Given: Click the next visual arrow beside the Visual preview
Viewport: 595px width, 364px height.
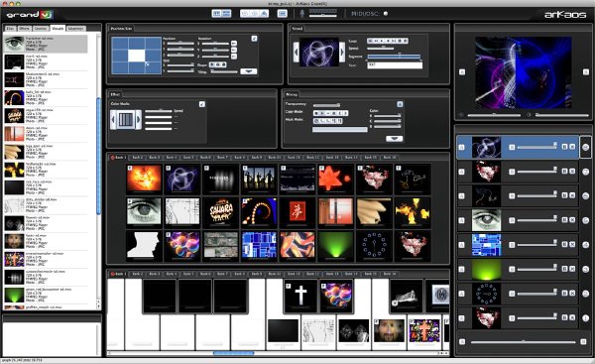Looking at the screenshot, I should 342,52.
